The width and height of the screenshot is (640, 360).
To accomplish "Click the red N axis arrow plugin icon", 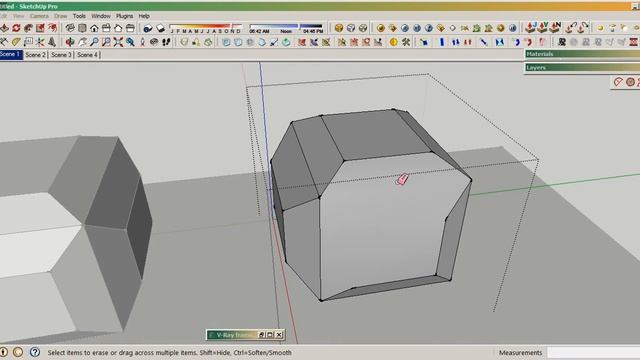I will [x=556, y=28].
